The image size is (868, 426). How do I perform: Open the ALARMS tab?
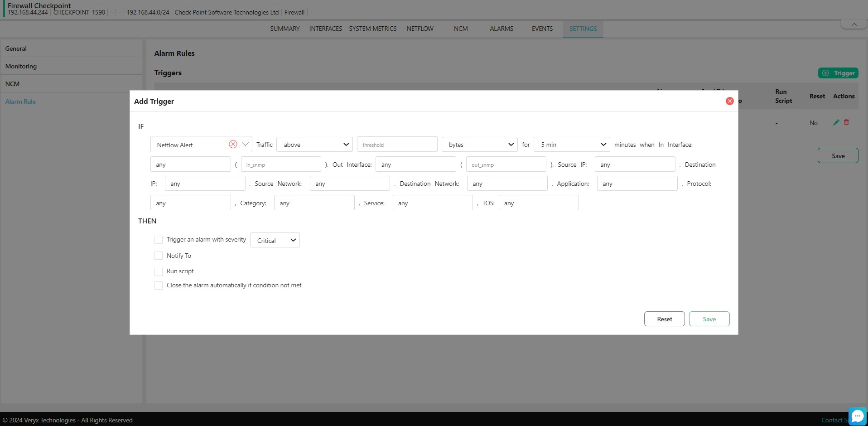[x=502, y=29]
